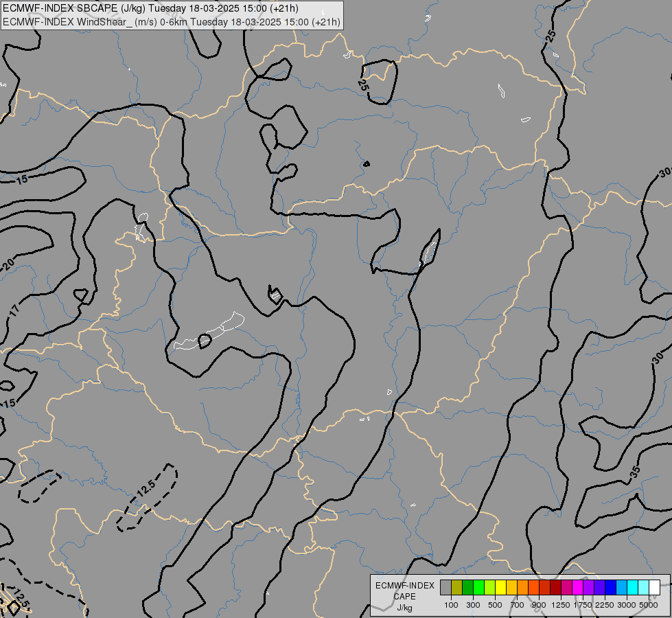Image resolution: width=672 pixels, height=618 pixels.
Task: Click 'ECMWF-INDEX' text in the legend box
Action: 405,586
